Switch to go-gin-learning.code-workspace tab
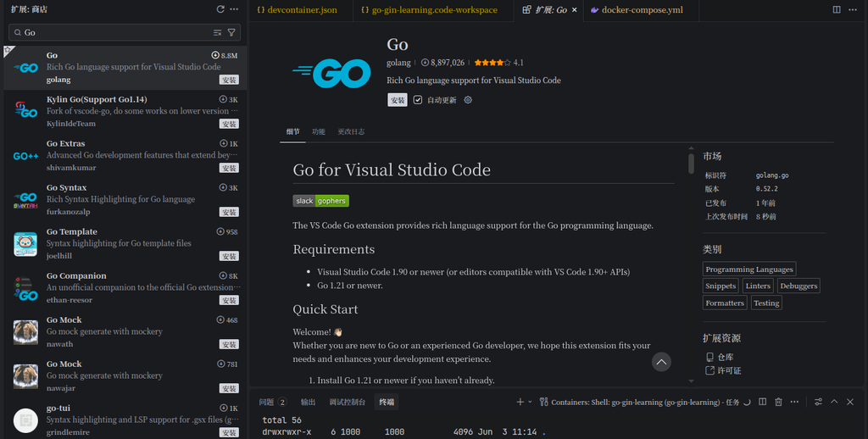Screen dimensions: 868x439 click(434, 10)
